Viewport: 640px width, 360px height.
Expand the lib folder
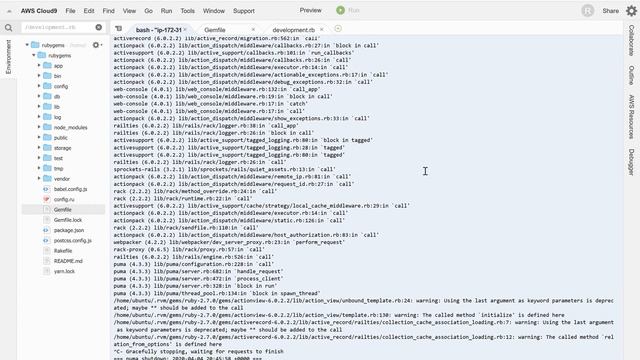tap(39, 107)
